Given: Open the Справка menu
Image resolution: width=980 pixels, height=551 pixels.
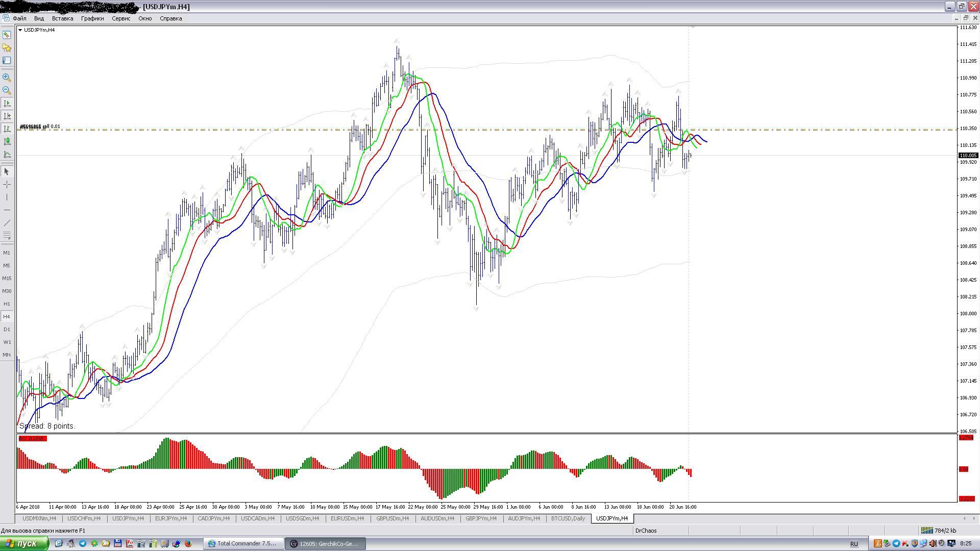Looking at the screenshot, I should click(x=170, y=18).
